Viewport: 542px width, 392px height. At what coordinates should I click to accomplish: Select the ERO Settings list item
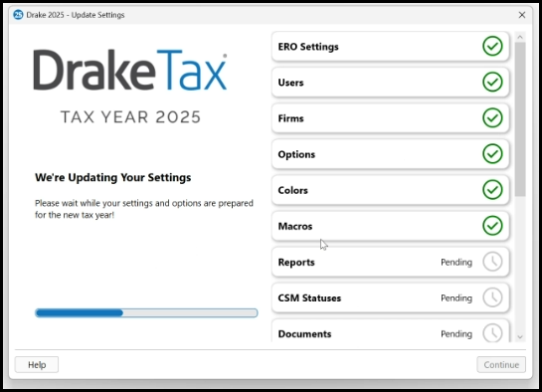(x=390, y=47)
